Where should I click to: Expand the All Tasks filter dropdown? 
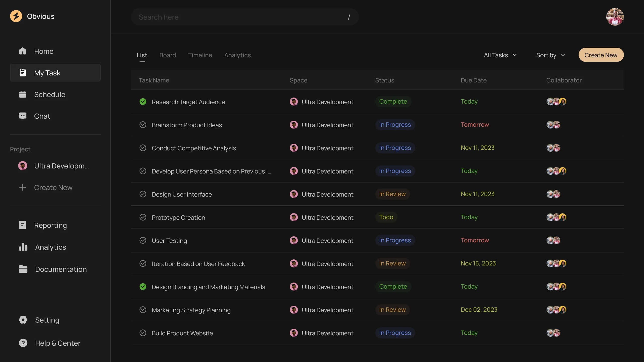pos(500,55)
